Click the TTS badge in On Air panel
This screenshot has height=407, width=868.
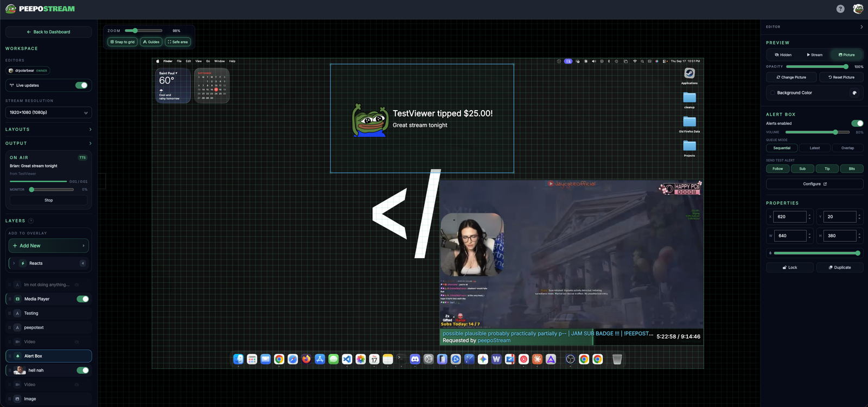(x=82, y=157)
